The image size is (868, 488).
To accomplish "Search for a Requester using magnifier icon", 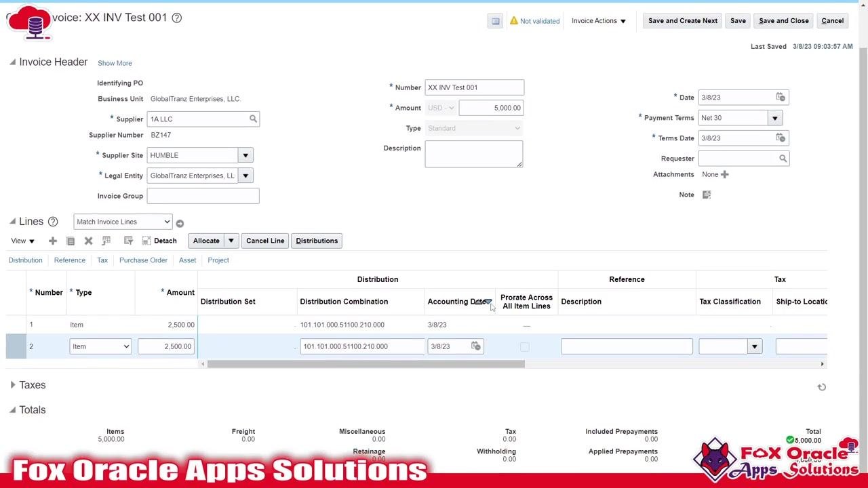I will pos(783,159).
